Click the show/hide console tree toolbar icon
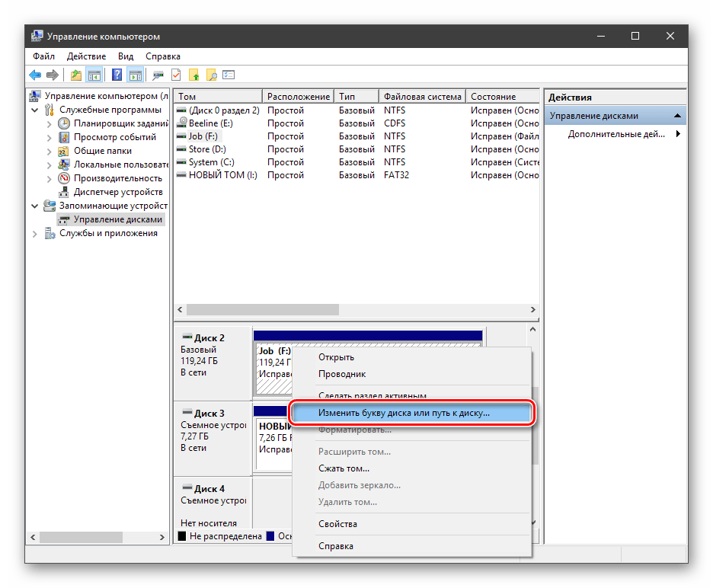 pyautogui.click(x=94, y=75)
